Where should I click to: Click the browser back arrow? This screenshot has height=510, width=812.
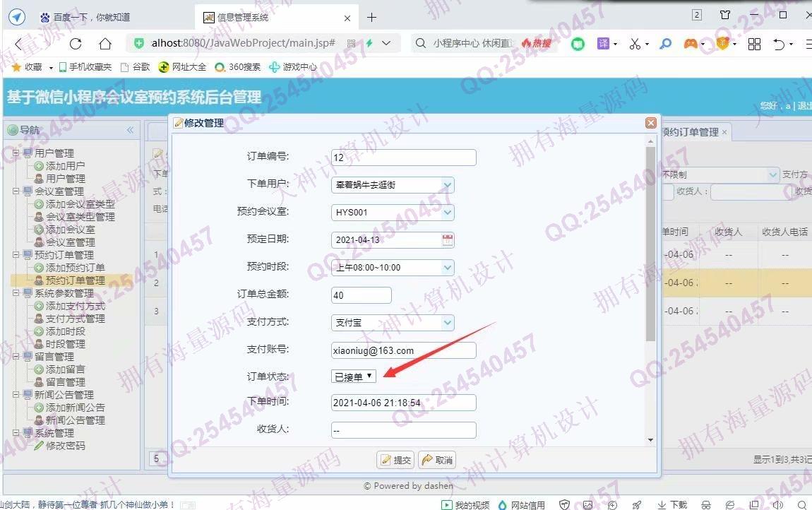[x=18, y=44]
